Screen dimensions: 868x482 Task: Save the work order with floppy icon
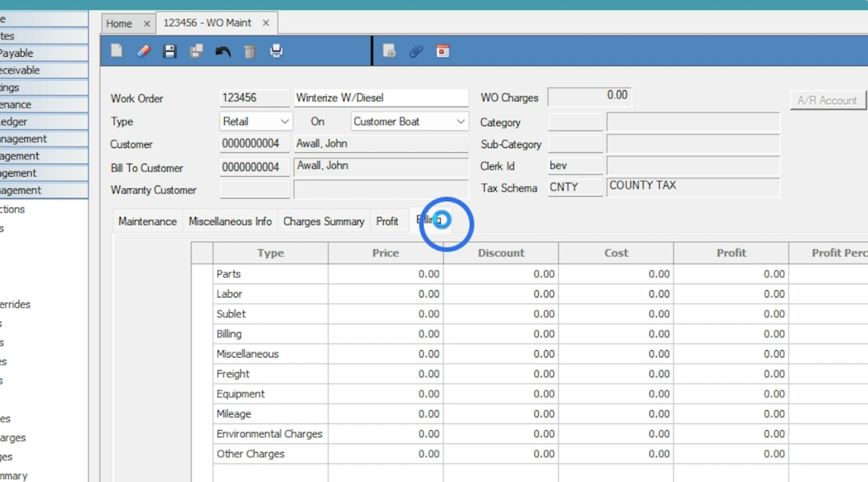[x=170, y=51]
